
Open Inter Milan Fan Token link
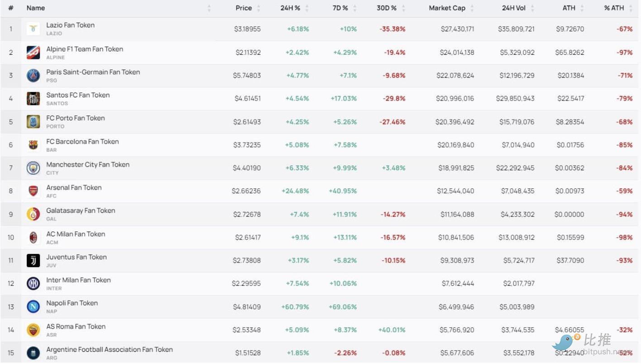click(78, 280)
